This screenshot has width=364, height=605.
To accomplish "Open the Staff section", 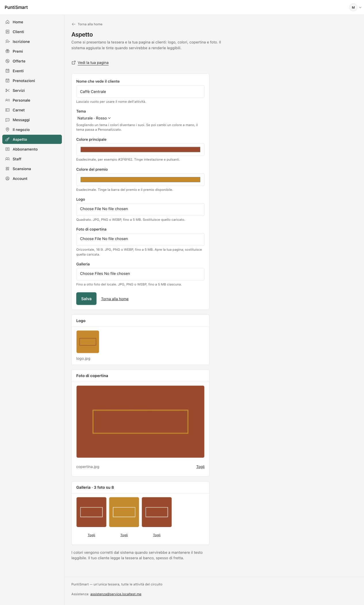I will pos(32,159).
